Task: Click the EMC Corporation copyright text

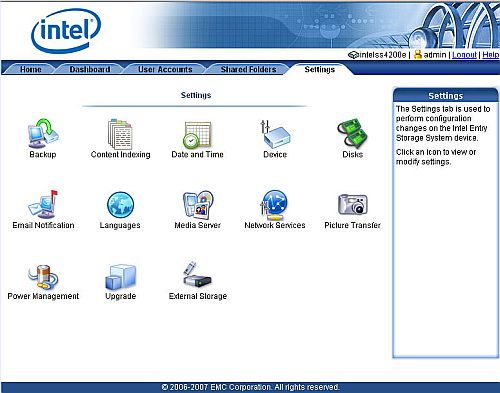Action: [250, 387]
